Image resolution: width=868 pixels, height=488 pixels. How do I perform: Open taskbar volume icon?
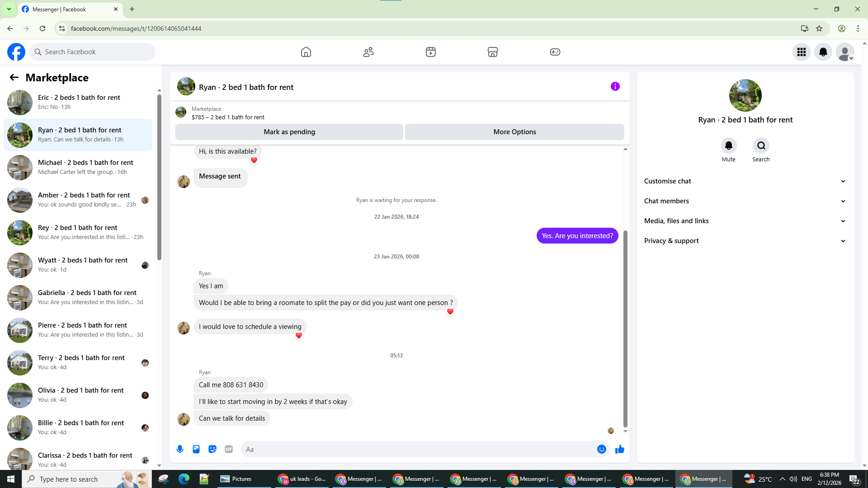793,479
